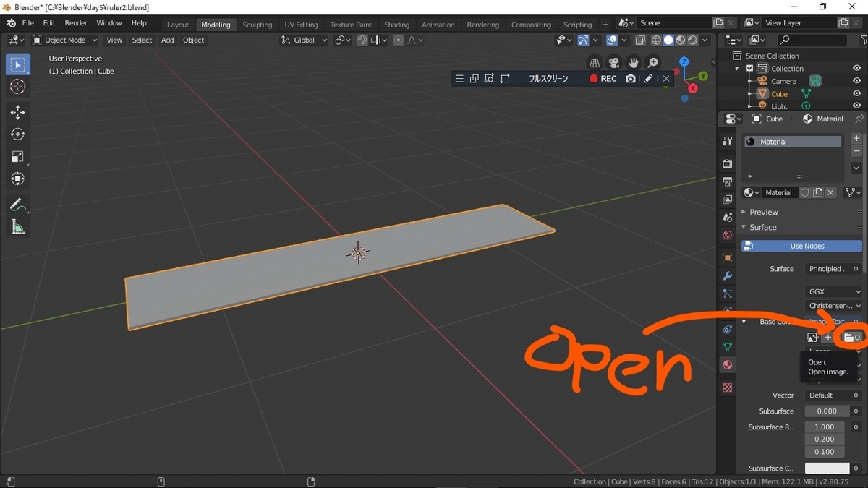The height and width of the screenshot is (488, 868).
Task: Click the Subsurface value slider 0.000
Action: (827, 411)
